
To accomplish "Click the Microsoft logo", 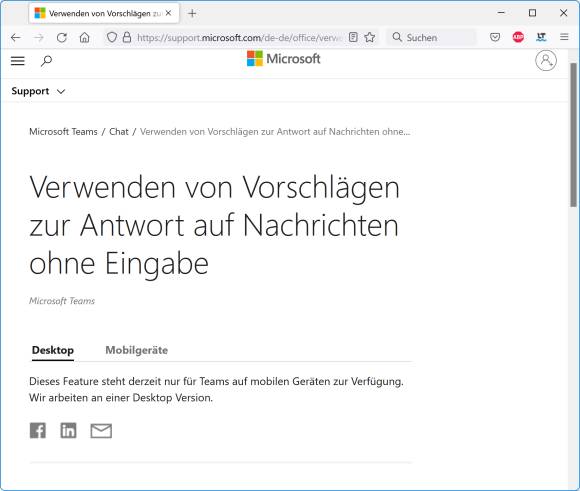I will point(283,58).
